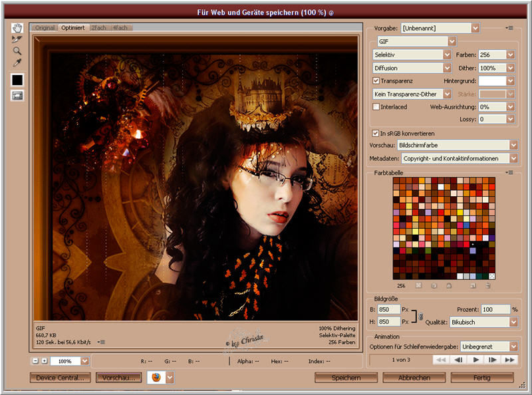Open the Dither percentage dropdown
Screen dimensions: 532x395
coord(511,68)
